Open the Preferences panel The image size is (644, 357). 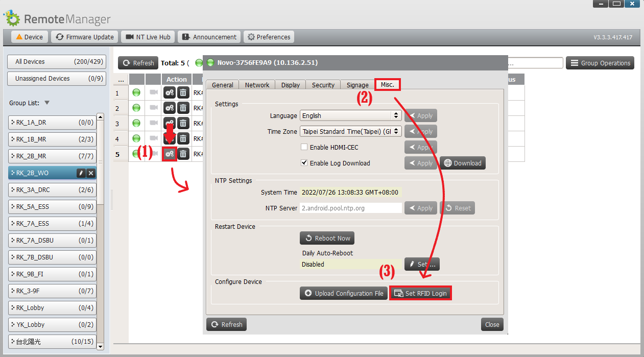[269, 36]
